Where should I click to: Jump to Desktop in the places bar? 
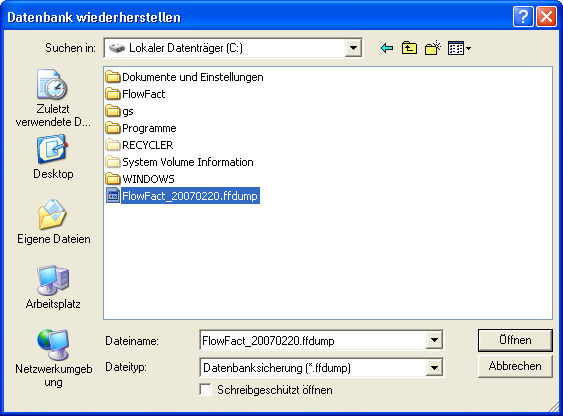coord(53,157)
